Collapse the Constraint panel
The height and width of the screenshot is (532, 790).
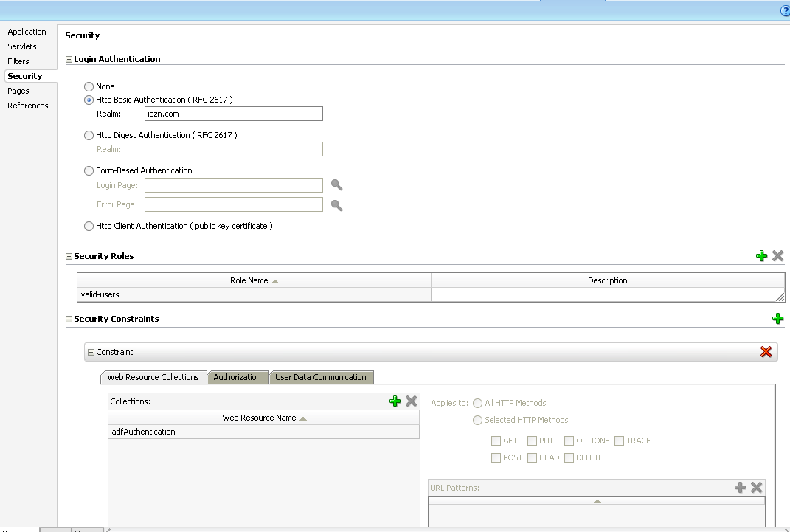tap(91, 352)
